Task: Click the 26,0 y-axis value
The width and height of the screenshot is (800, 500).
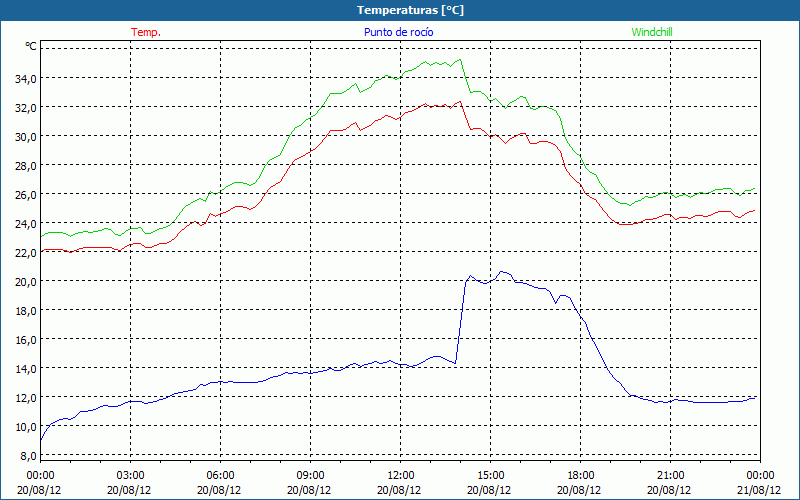Action: pos(25,194)
